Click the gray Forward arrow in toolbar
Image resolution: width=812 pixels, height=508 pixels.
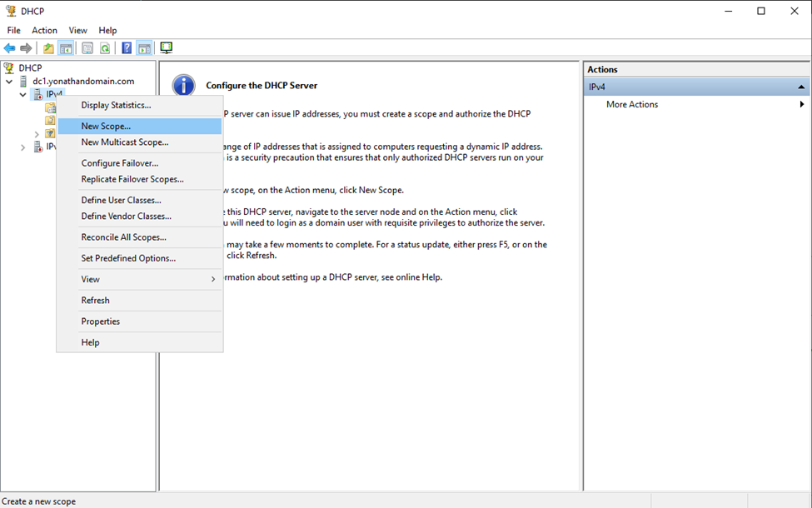point(26,48)
